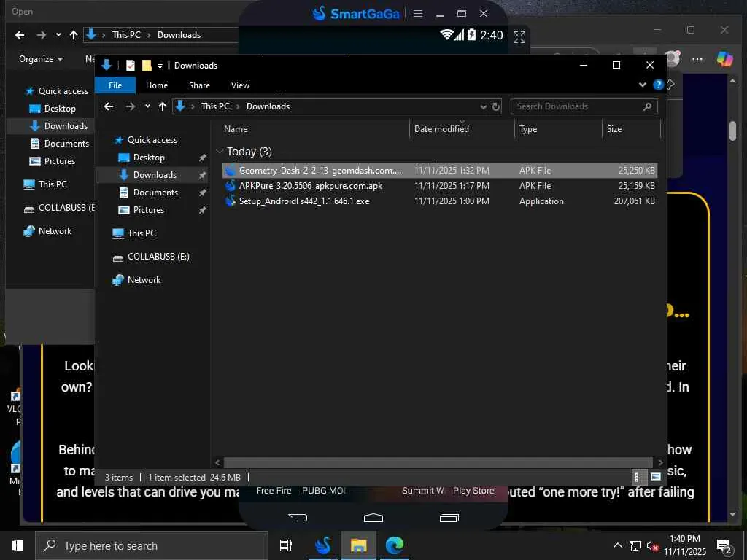747x560 pixels.
Task: Click the taskbar search box
Action: [152, 545]
